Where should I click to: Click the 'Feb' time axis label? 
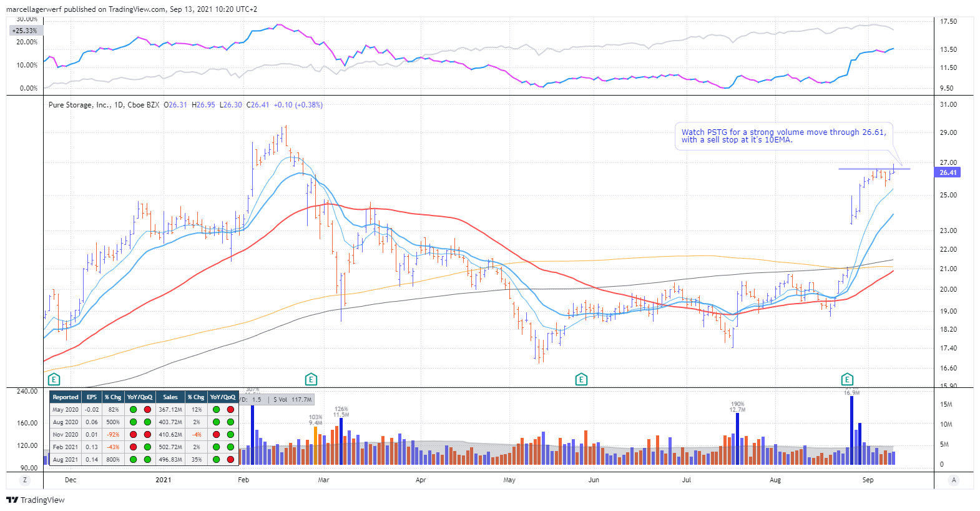243,480
